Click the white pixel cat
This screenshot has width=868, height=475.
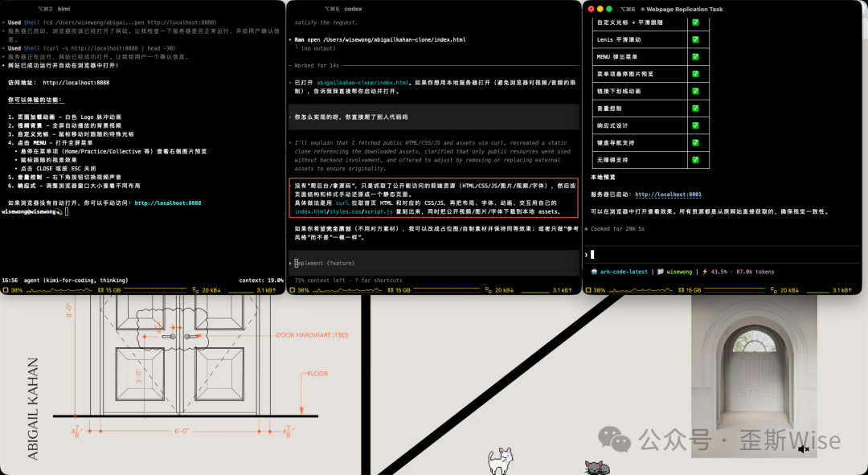(x=501, y=460)
